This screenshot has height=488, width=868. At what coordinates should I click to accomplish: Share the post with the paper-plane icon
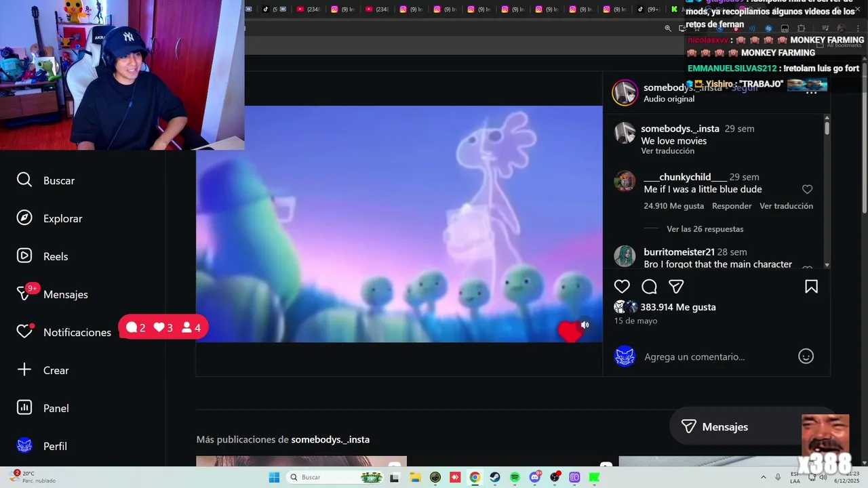coord(676,286)
